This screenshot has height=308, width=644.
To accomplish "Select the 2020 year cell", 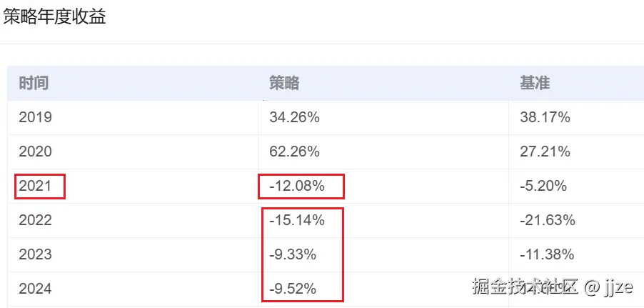I will pyautogui.click(x=35, y=152).
